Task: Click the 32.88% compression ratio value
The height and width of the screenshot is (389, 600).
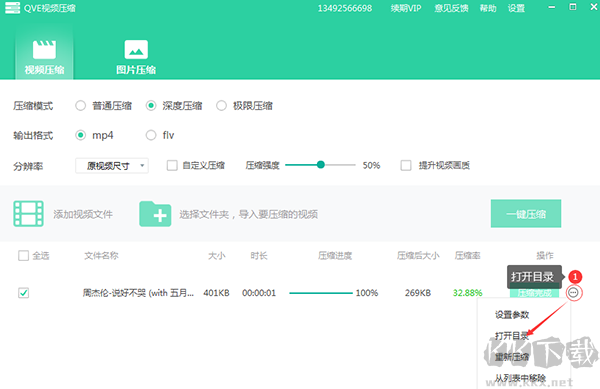Action: pos(467,293)
